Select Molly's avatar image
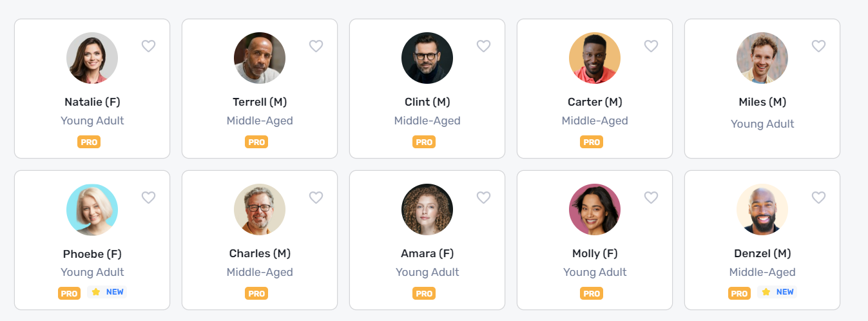Viewport: 868px width, 321px height. coord(595,209)
